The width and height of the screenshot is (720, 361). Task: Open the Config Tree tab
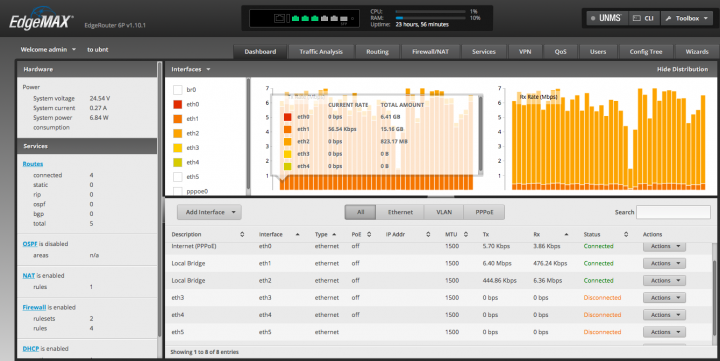[646, 52]
